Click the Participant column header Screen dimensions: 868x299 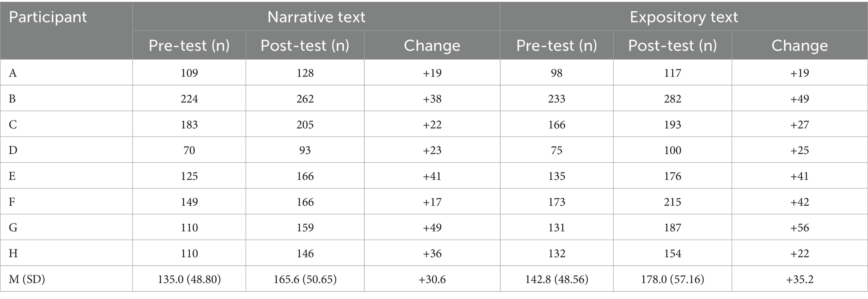(48, 17)
